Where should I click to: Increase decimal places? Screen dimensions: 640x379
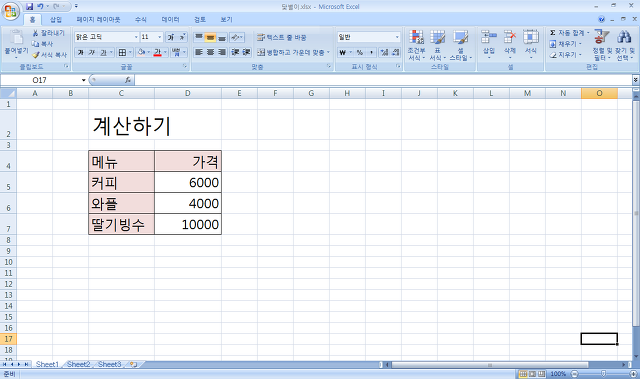(384, 52)
